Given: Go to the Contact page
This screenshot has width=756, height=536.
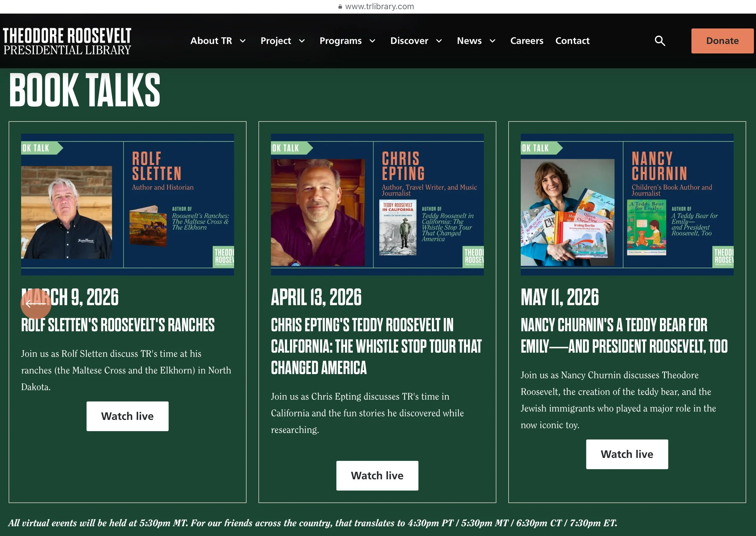Looking at the screenshot, I should (572, 41).
